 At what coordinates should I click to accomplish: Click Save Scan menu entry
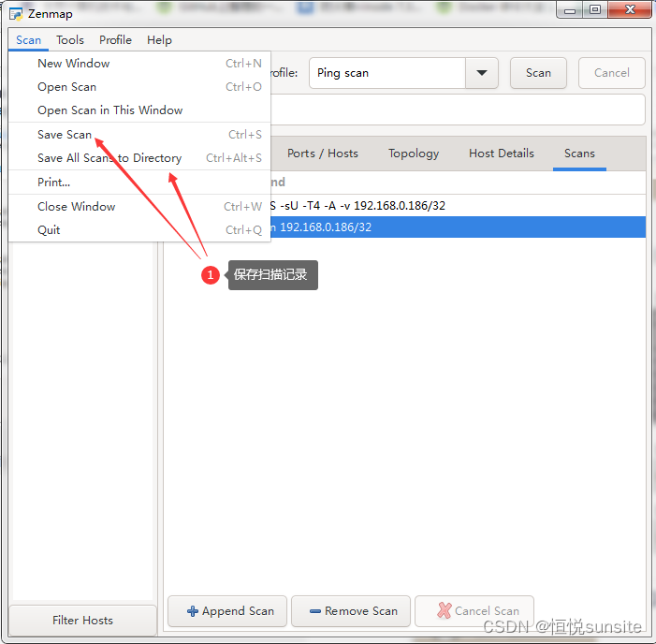139,135
